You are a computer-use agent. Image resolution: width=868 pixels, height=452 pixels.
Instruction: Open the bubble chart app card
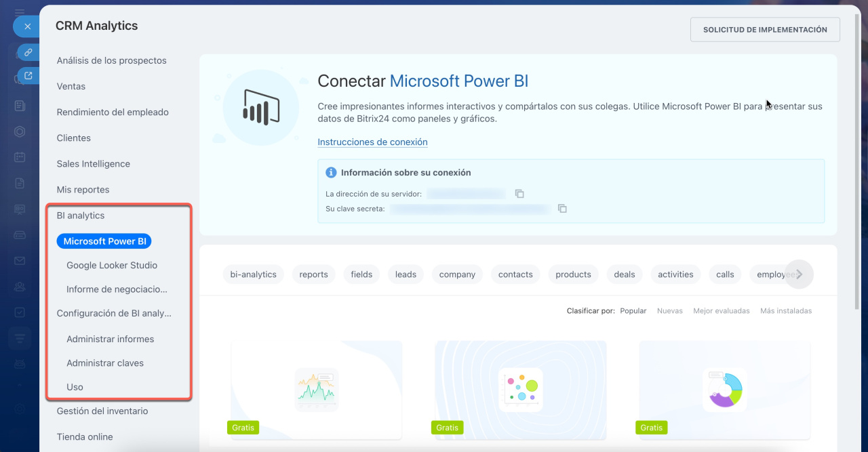[x=520, y=389]
